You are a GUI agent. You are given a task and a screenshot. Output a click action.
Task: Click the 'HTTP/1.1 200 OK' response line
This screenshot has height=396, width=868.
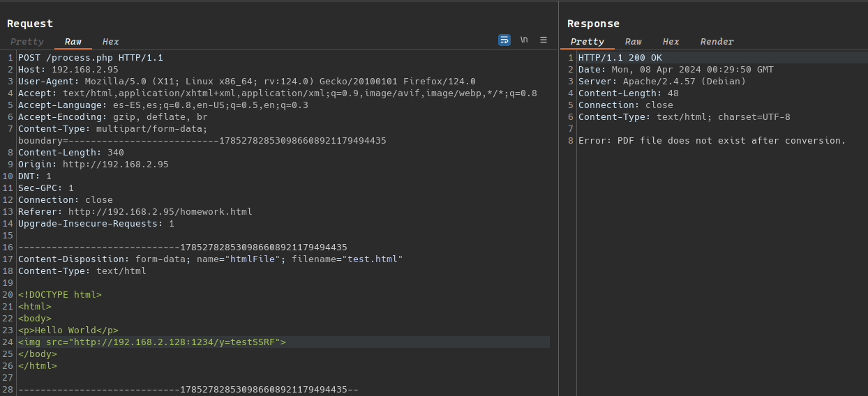point(620,58)
